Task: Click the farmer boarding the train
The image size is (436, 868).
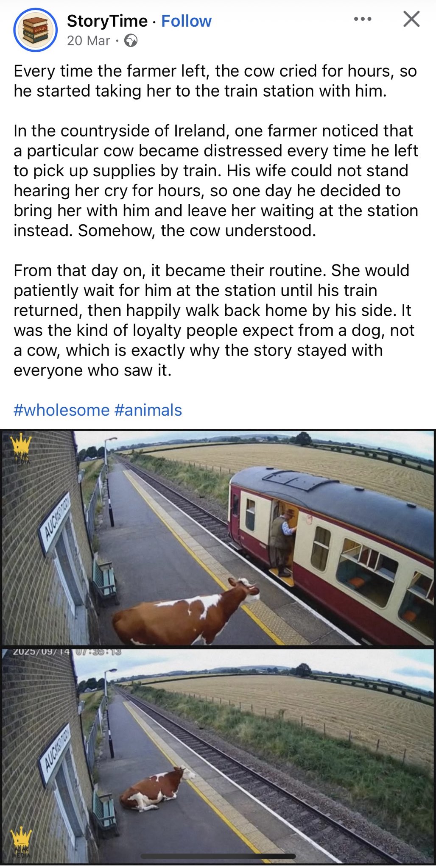Action: click(x=282, y=543)
